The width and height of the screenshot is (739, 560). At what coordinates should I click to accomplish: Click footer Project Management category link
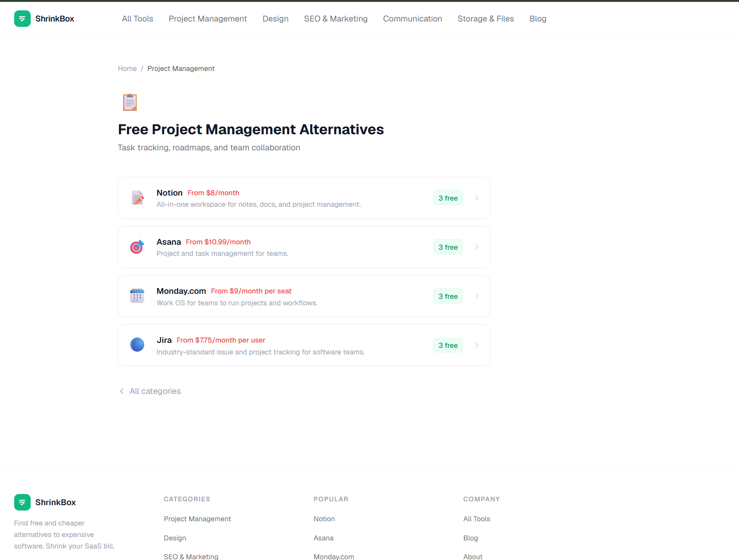[x=198, y=519]
